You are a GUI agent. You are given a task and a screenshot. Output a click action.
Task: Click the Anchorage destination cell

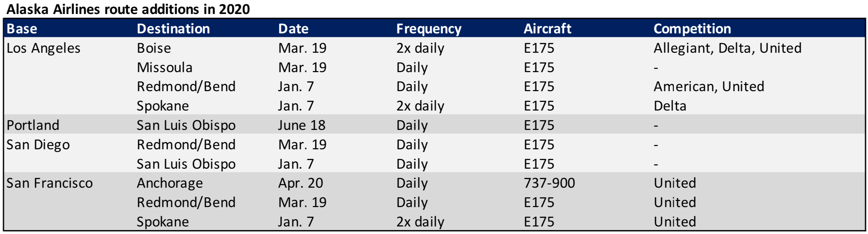170,183
